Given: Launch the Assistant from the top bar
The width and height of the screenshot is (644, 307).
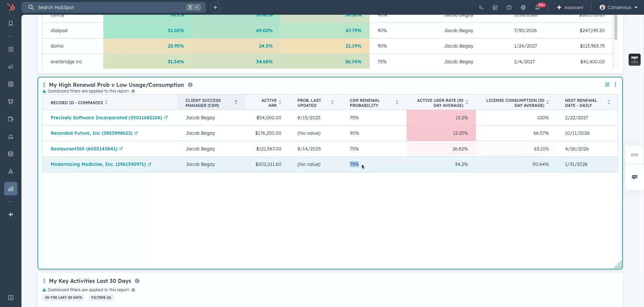Looking at the screenshot, I should [x=570, y=7].
